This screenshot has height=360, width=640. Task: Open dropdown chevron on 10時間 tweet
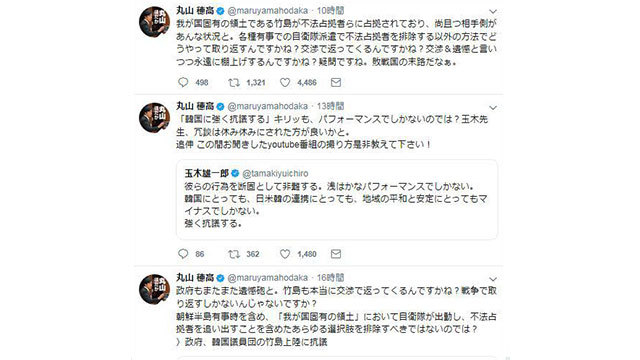pos(493,11)
